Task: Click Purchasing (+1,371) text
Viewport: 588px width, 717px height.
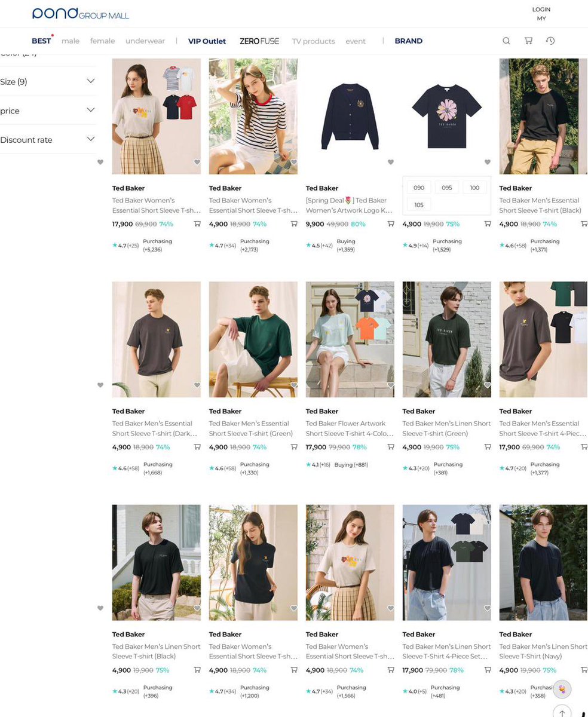Action: point(544,246)
